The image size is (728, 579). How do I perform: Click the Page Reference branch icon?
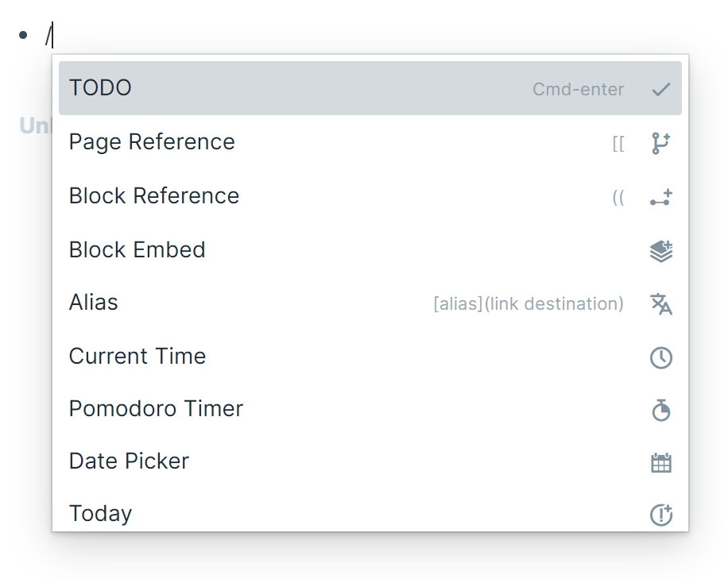(660, 143)
